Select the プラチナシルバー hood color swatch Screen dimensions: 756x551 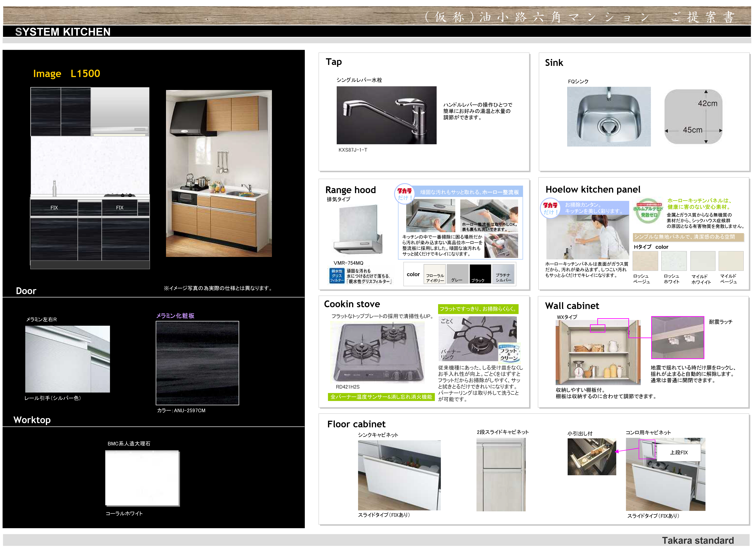coord(503,274)
